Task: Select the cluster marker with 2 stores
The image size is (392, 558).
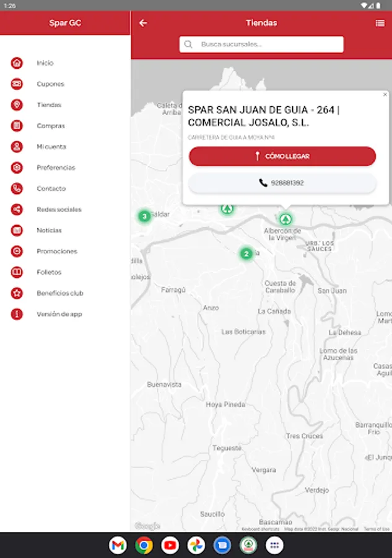Action: 246,254
